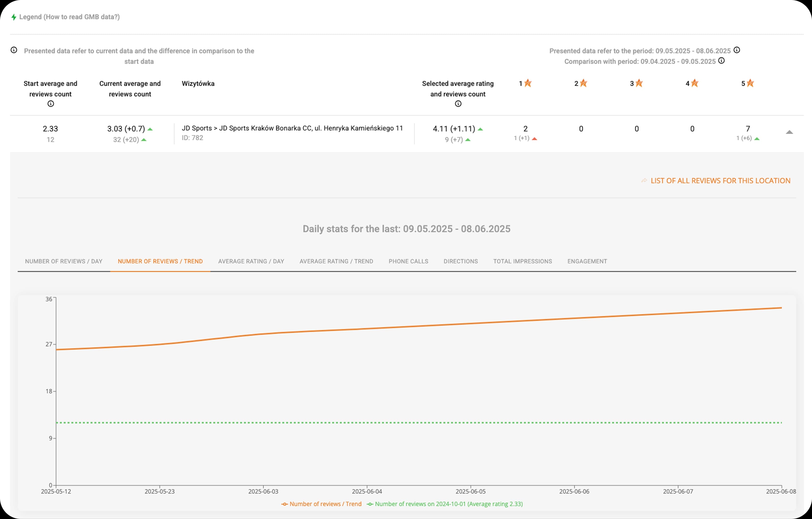Select the Phone Calls tab
The width and height of the screenshot is (812, 519).
408,261
